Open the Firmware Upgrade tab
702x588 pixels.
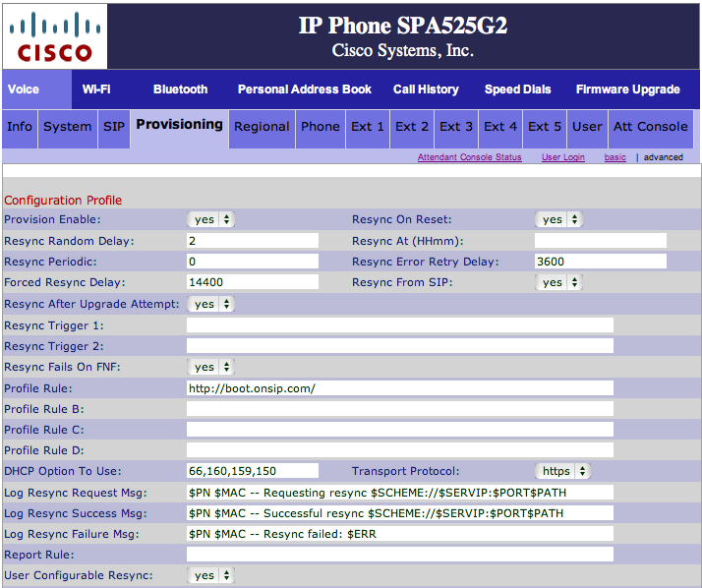point(627,89)
